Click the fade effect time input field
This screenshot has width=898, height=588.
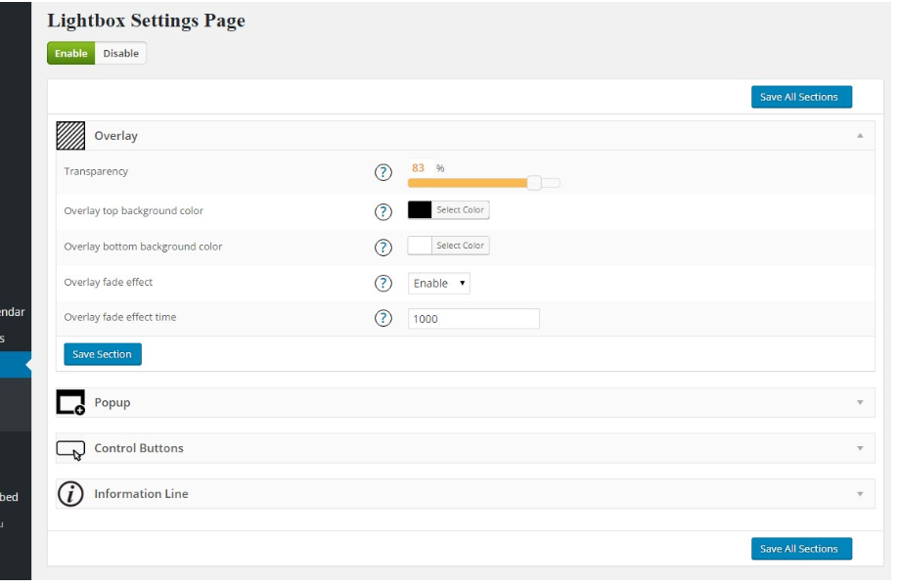[473, 319]
